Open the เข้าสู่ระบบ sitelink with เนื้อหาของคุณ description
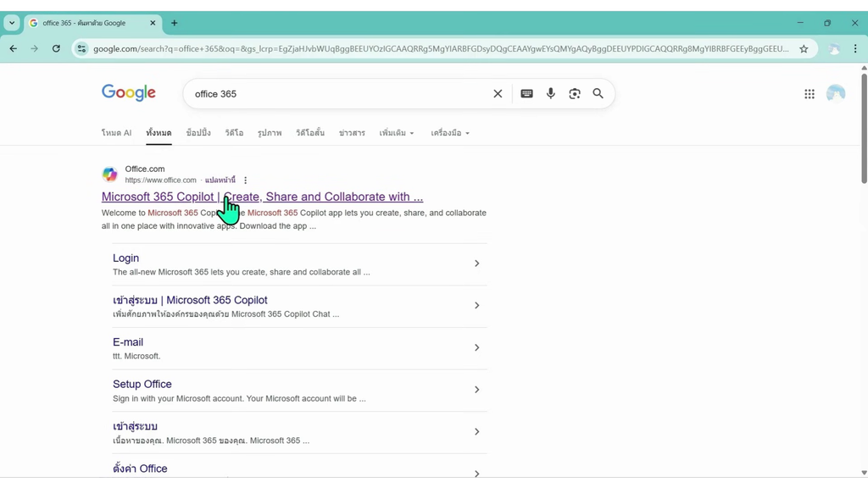Viewport: 868px width, 488px height. click(135, 426)
